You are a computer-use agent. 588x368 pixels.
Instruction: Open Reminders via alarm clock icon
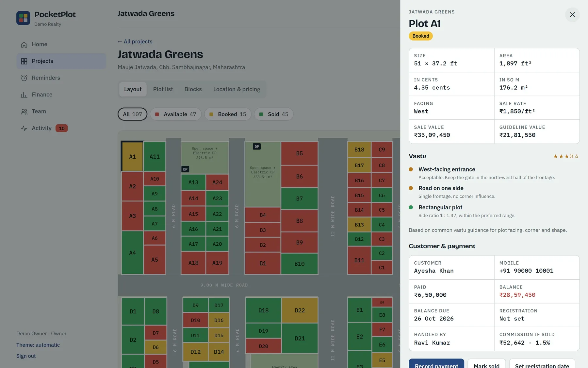(24, 78)
